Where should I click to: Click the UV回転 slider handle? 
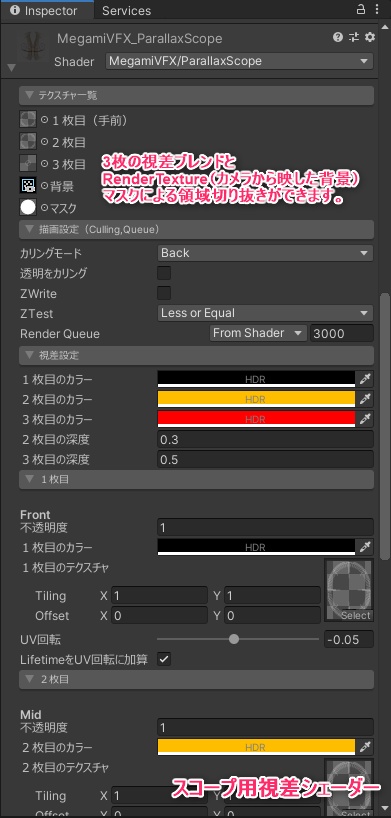(x=234, y=639)
